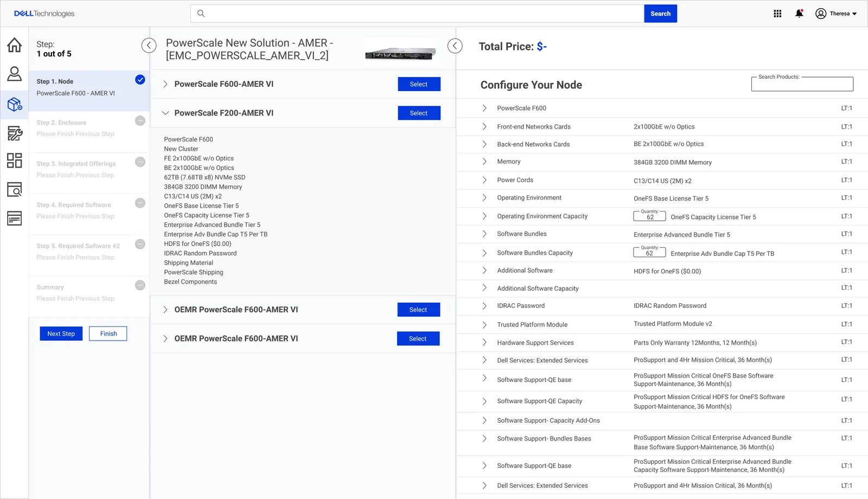
Task: Open the user profile sidebar icon
Action: coord(15,74)
